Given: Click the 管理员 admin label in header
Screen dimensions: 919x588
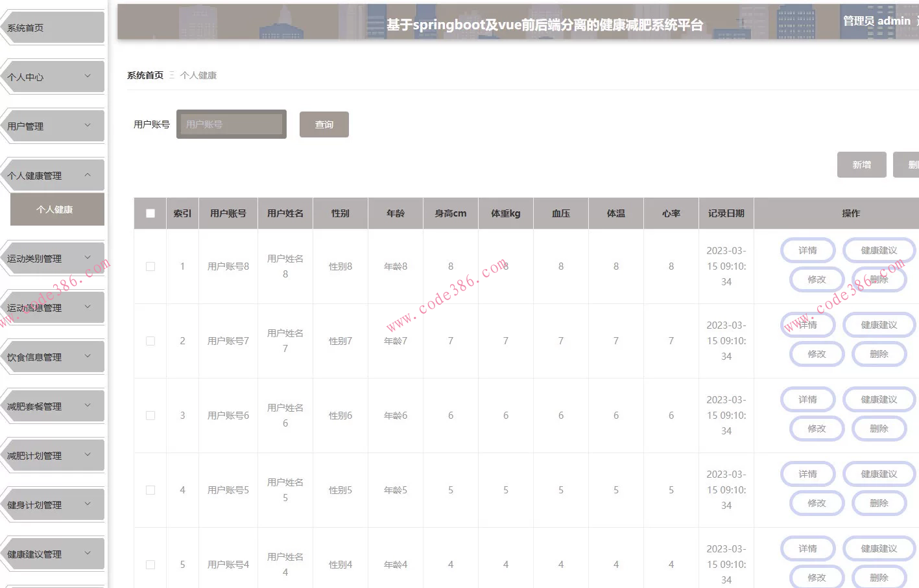Looking at the screenshot, I should click(x=877, y=21).
